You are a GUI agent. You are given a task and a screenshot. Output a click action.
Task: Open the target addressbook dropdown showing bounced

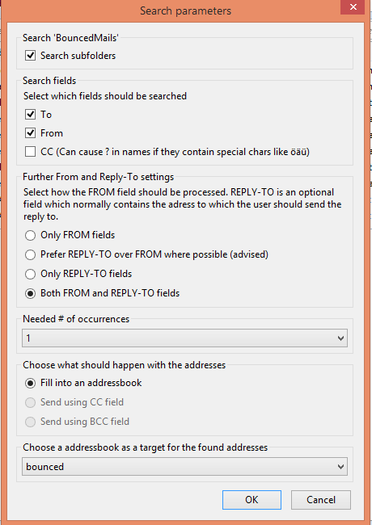click(185, 466)
